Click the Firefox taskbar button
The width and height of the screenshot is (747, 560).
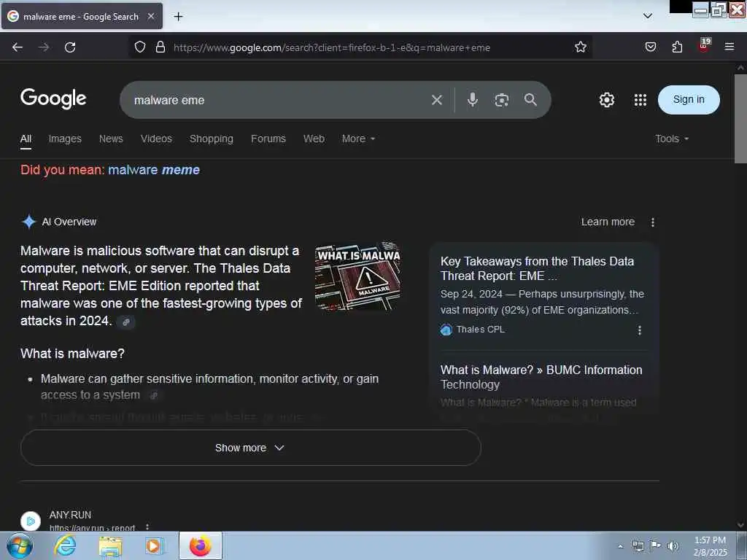(x=200, y=545)
